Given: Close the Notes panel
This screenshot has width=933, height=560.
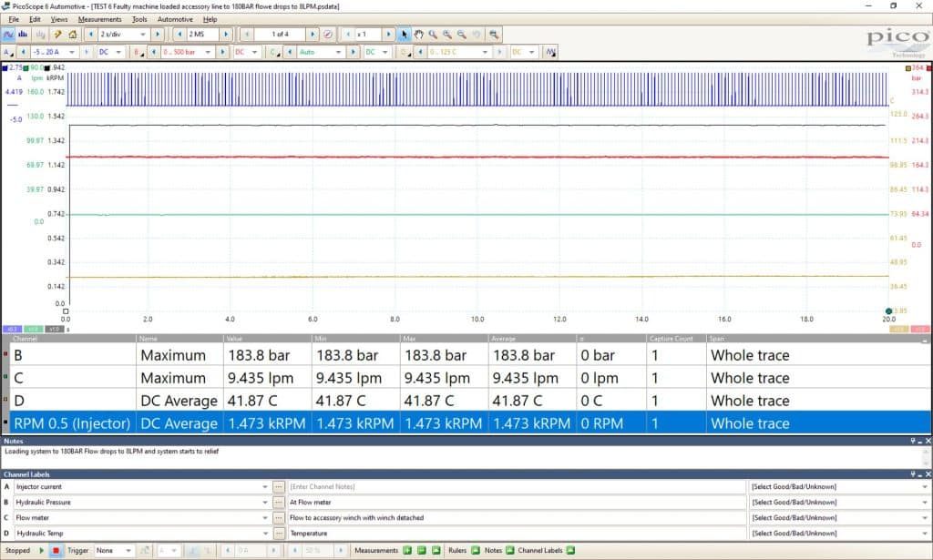Looking at the screenshot, I should pyautogui.click(x=928, y=441).
